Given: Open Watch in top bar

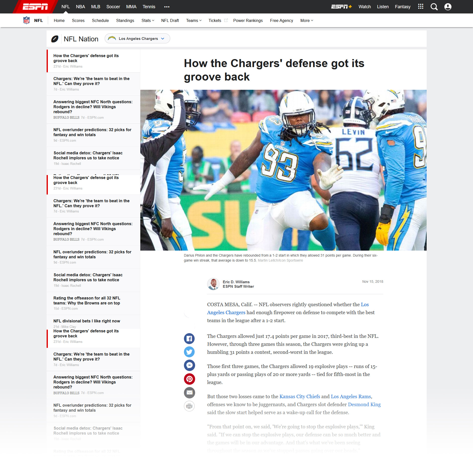Looking at the screenshot, I should coord(365,7).
